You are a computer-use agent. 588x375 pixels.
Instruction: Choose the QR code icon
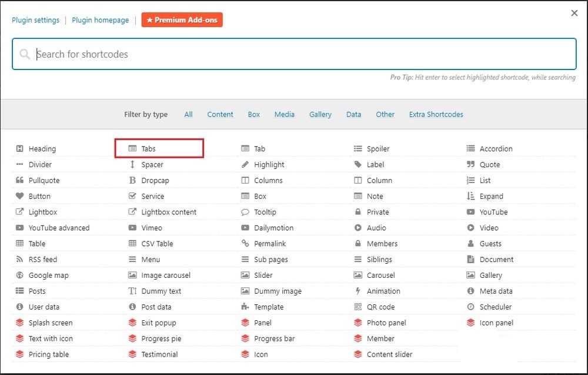coord(358,307)
